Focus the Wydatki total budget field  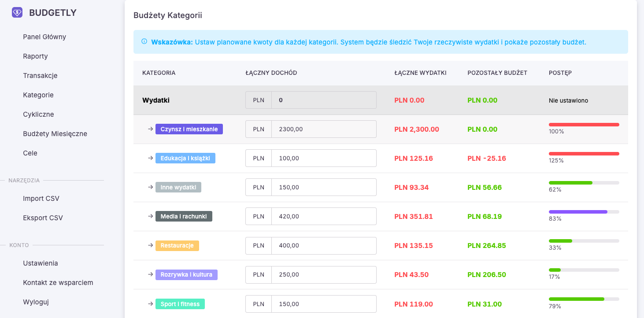[x=324, y=100]
